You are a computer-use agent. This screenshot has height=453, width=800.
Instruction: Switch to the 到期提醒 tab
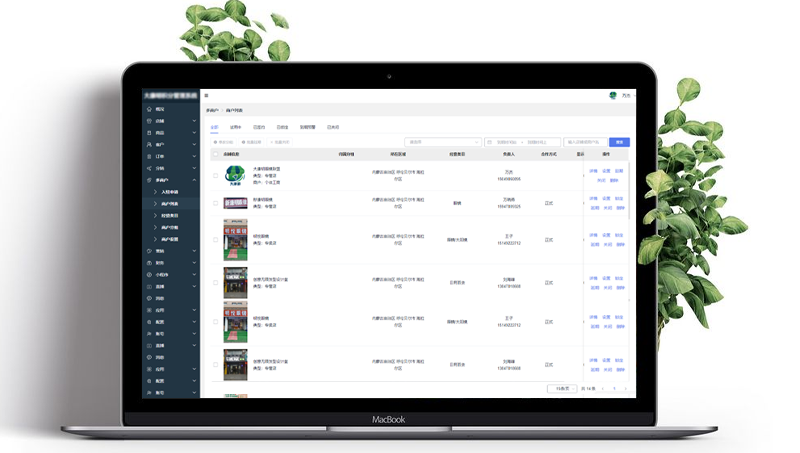(x=308, y=127)
